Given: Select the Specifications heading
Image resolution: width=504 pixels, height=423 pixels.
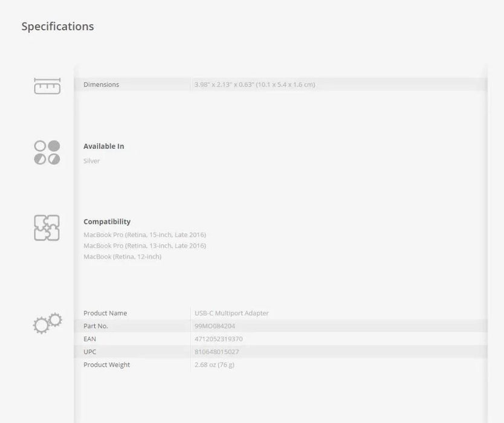Looking at the screenshot, I should click(x=57, y=27).
